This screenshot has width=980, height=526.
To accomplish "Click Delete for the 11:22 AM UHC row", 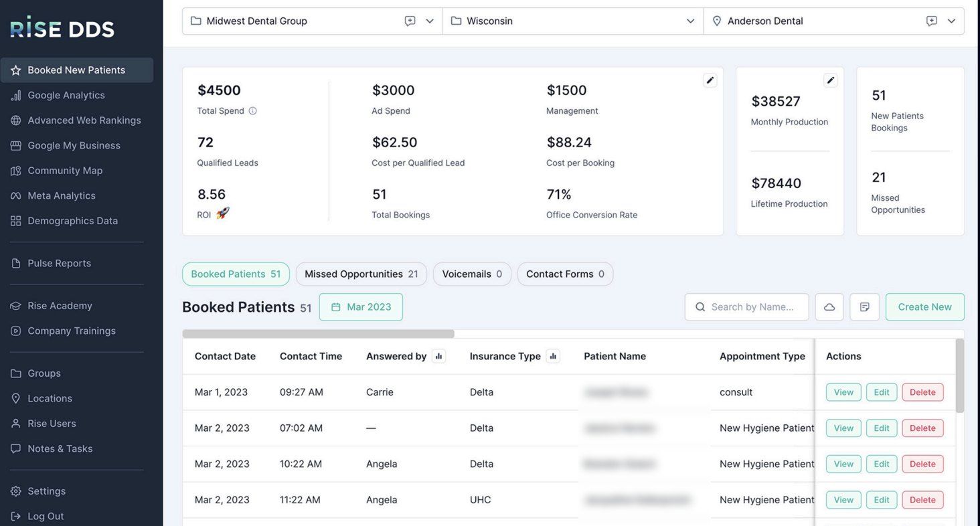I will pos(922,500).
